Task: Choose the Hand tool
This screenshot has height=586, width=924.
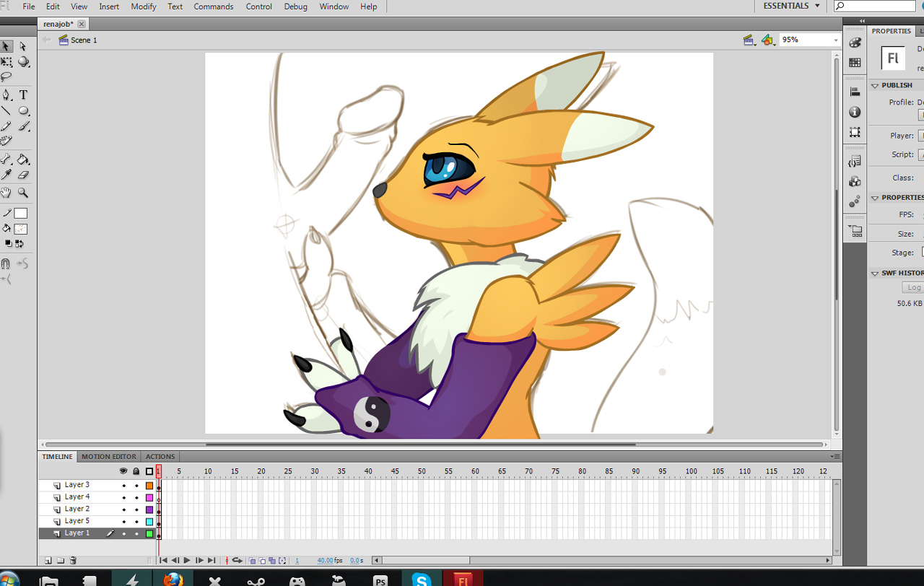Action: point(6,193)
